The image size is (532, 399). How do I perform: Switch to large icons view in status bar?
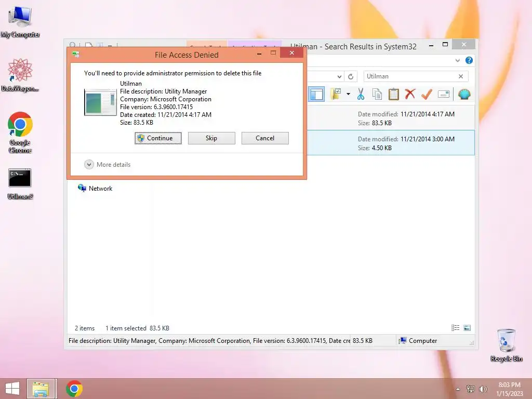467,328
